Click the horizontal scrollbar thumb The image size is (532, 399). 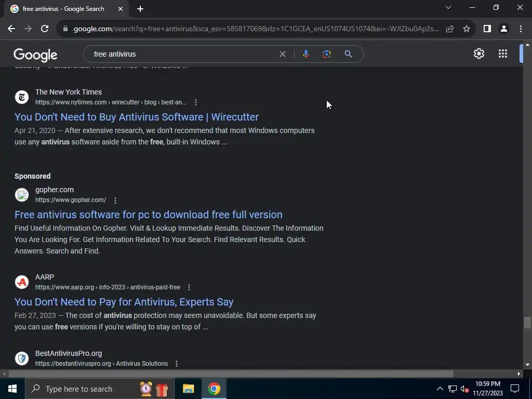click(231, 374)
